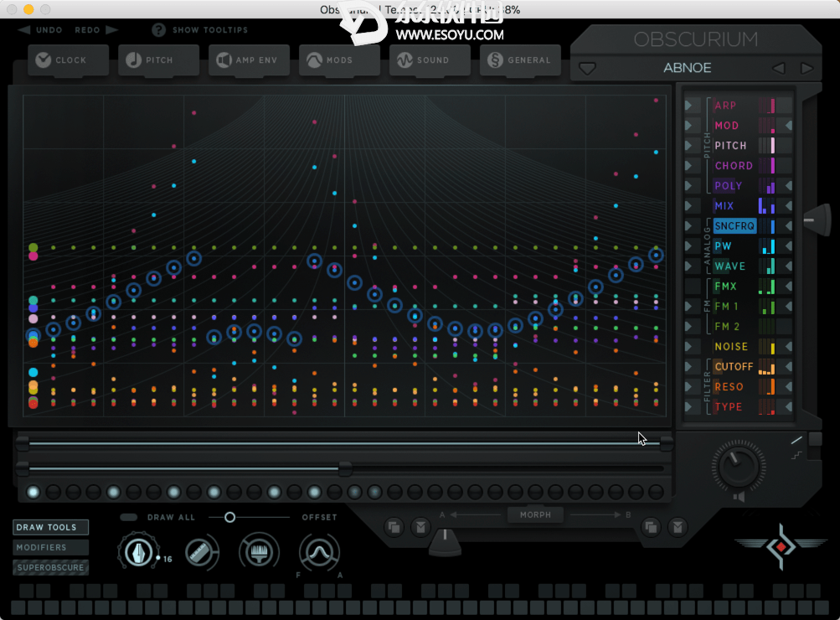Open the Modifiers panel
This screenshot has width=840, height=620.
(x=50, y=547)
